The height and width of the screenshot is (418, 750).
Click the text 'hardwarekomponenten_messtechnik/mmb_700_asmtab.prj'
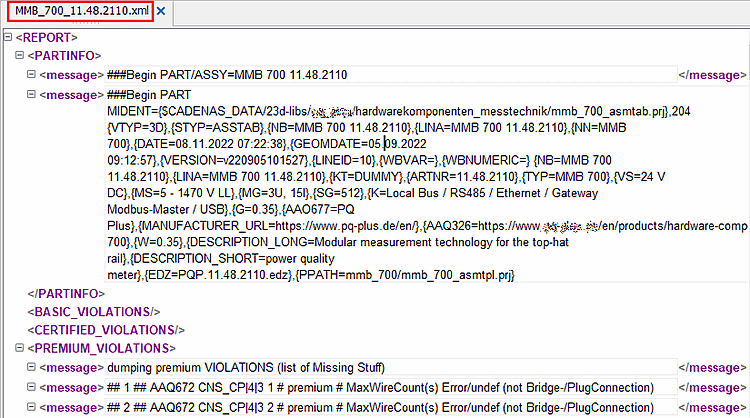[510, 111]
